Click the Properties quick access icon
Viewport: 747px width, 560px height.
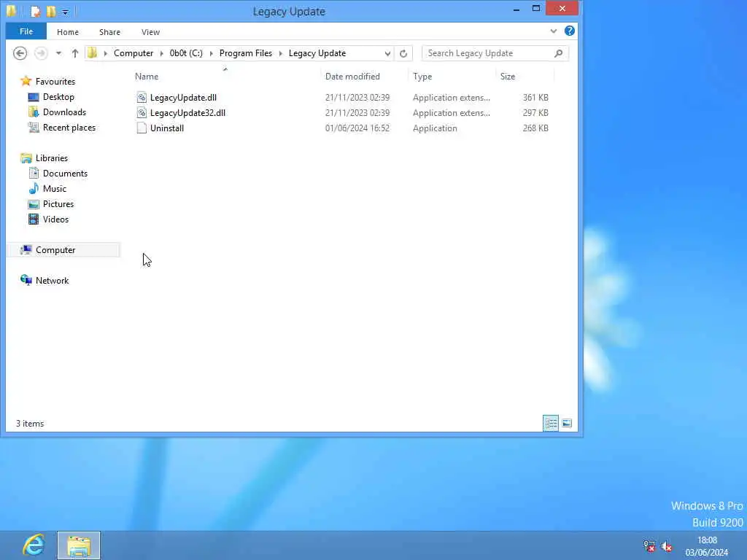click(x=35, y=11)
